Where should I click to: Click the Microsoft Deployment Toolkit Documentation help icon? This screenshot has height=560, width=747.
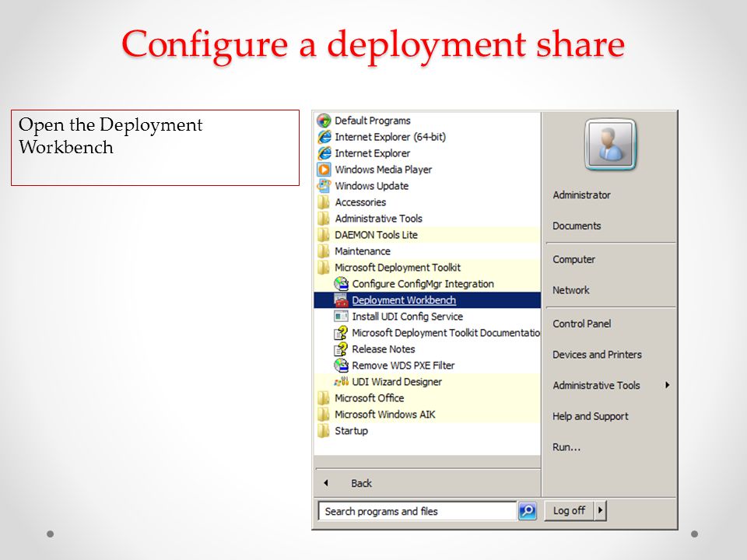click(x=341, y=332)
